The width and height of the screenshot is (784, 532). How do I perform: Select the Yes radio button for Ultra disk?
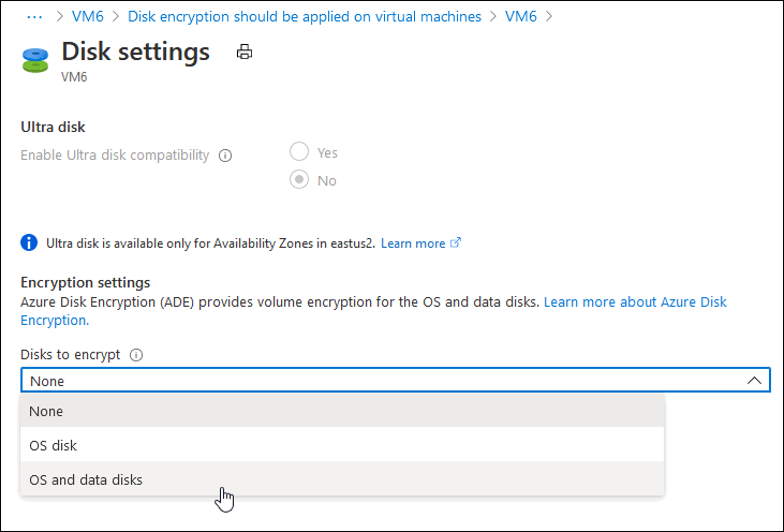pos(299,152)
